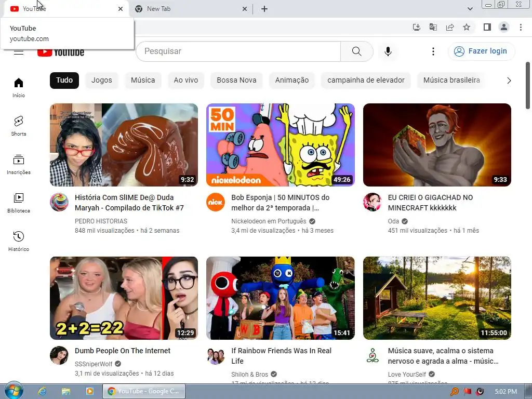
Task: Select the Bossa Nova filter chip
Action: [x=236, y=81]
